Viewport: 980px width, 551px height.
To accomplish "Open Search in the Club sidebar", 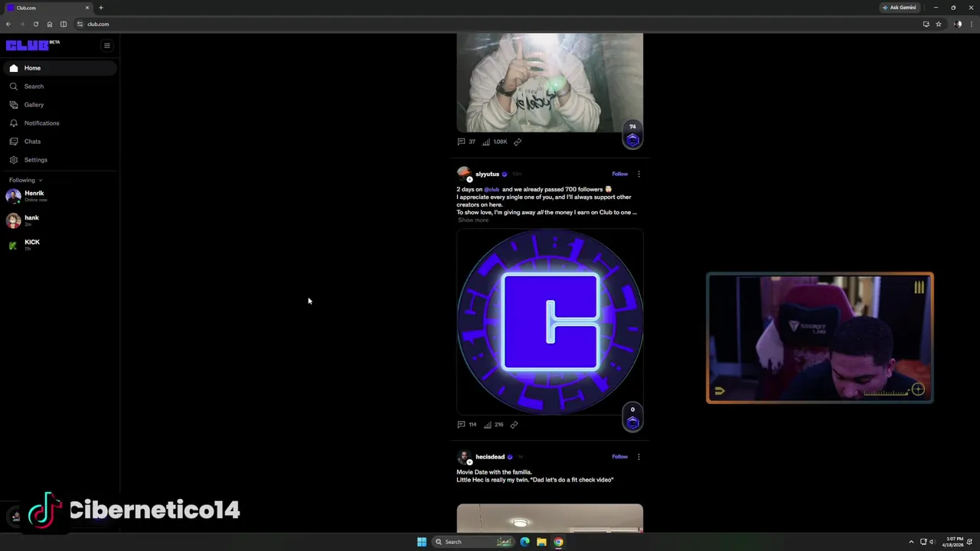I will (x=59, y=86).
